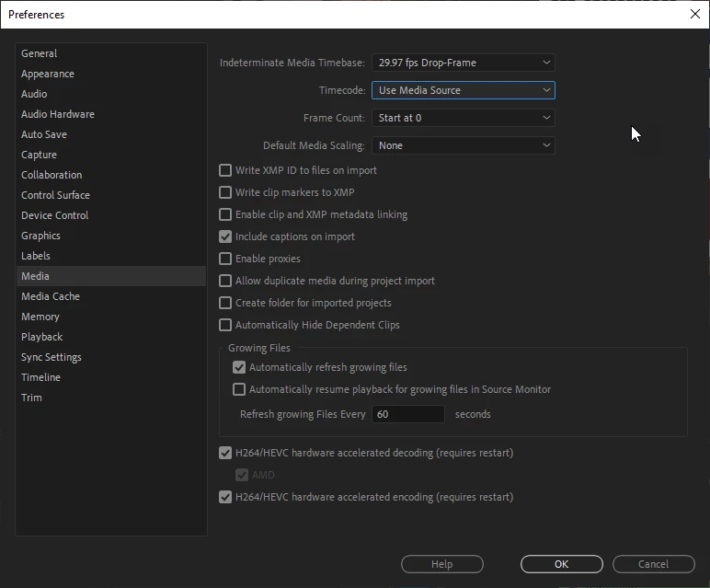Uncheck Automatically refresh growing files
The width and height of the screenshot is (710, 588).
[x=238, y=367]
